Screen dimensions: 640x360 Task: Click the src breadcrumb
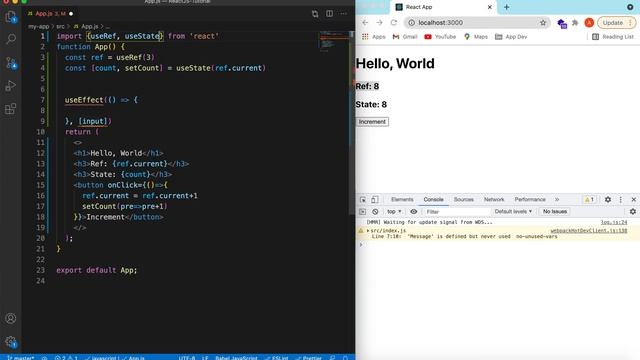[60, 27]
